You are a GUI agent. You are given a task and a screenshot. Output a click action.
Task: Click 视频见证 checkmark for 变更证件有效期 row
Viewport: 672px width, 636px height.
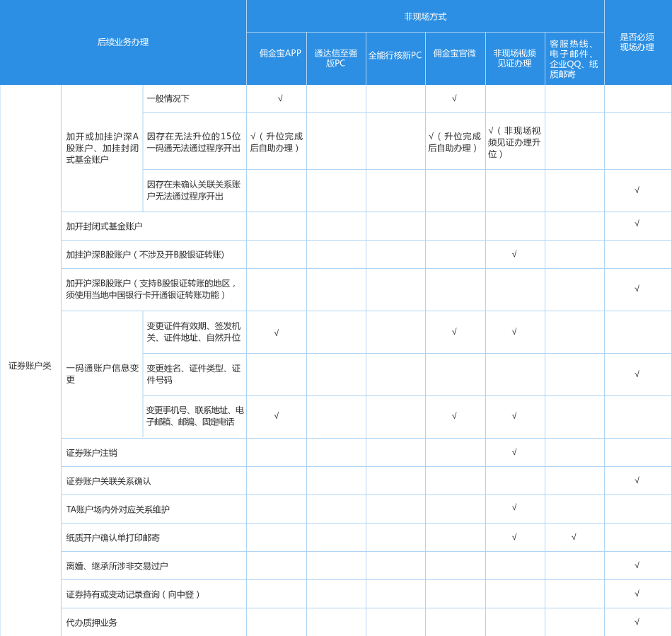coord(514,331)
